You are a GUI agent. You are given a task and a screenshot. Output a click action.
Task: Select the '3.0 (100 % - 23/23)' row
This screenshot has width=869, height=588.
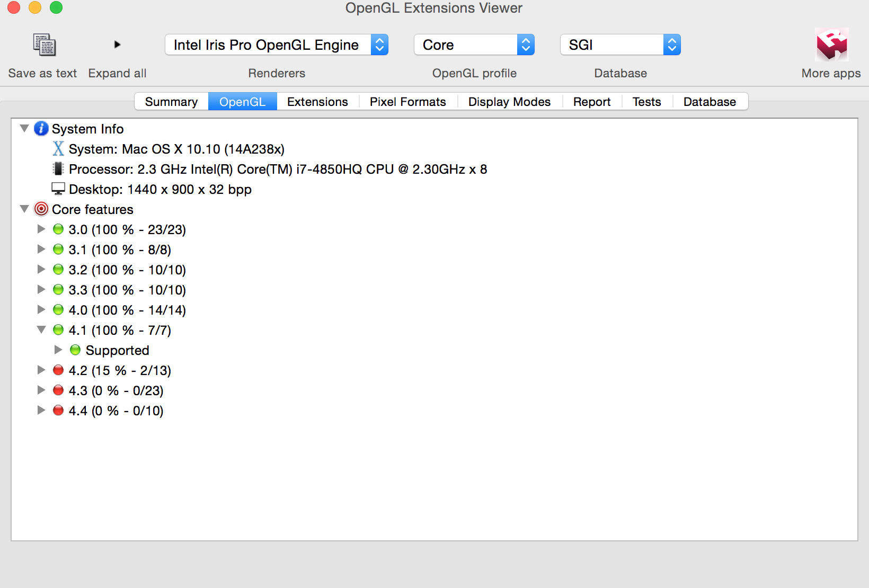click(127, 229)
